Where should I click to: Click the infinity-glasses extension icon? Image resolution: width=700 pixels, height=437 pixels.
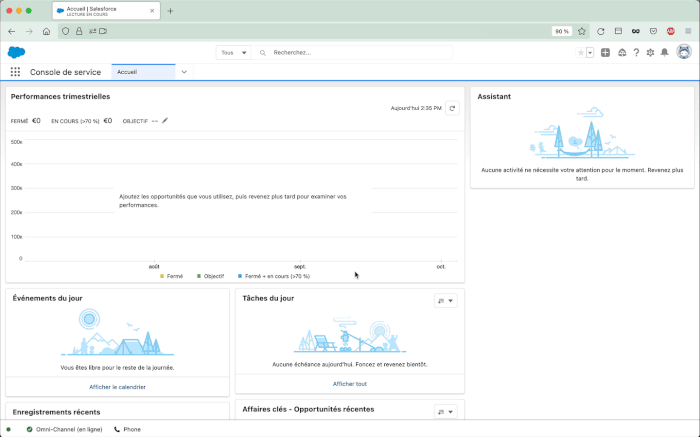coord(636,31)
